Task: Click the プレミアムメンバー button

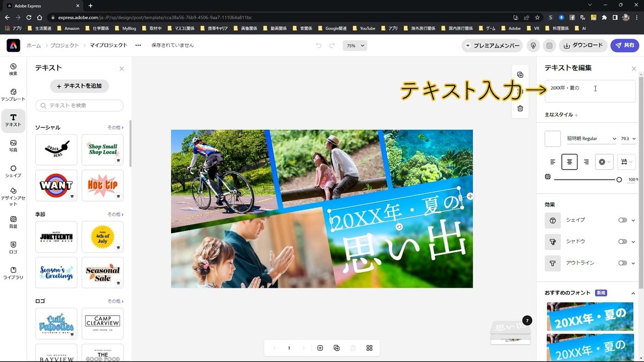Action: tap(492, 46)
